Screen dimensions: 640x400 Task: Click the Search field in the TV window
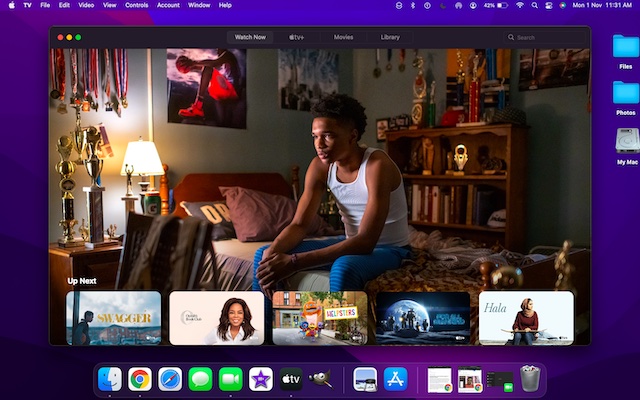[544, 38]
